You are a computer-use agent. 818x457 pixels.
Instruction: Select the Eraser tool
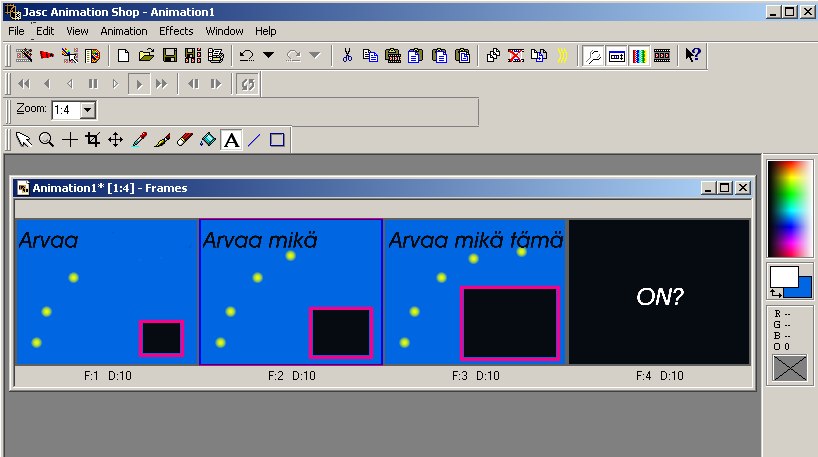tap(185, 140)
